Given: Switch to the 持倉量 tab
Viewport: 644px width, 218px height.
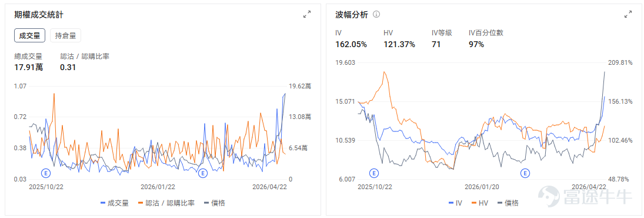Looking at the screenshot, I should [66, 35].
